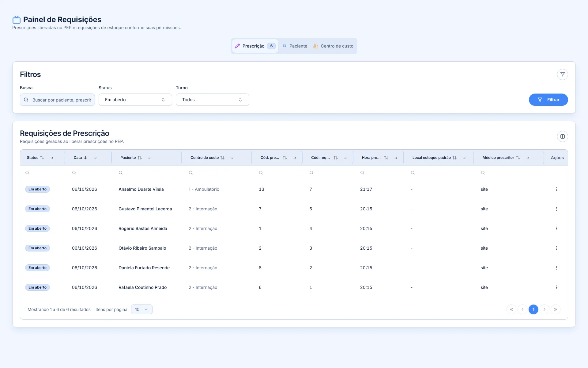The height and width of the screenshot is (368, 588).
Task: Switch to the Paciente tab
Action: [295, 46]
